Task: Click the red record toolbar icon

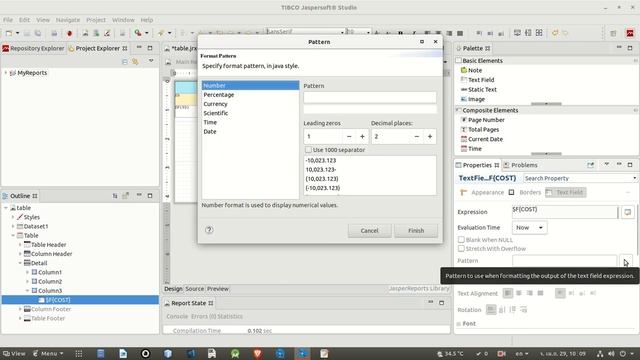Action: tap(69, 33)
